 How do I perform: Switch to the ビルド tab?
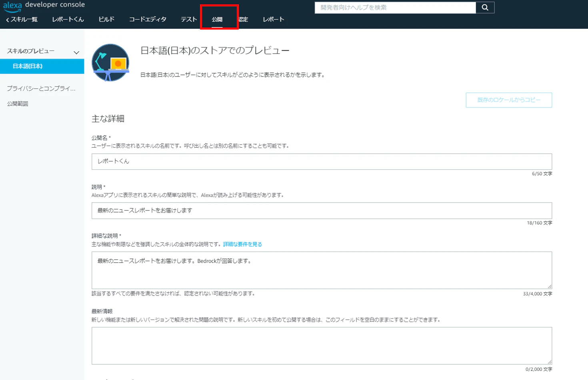click(x=106, y=19)
